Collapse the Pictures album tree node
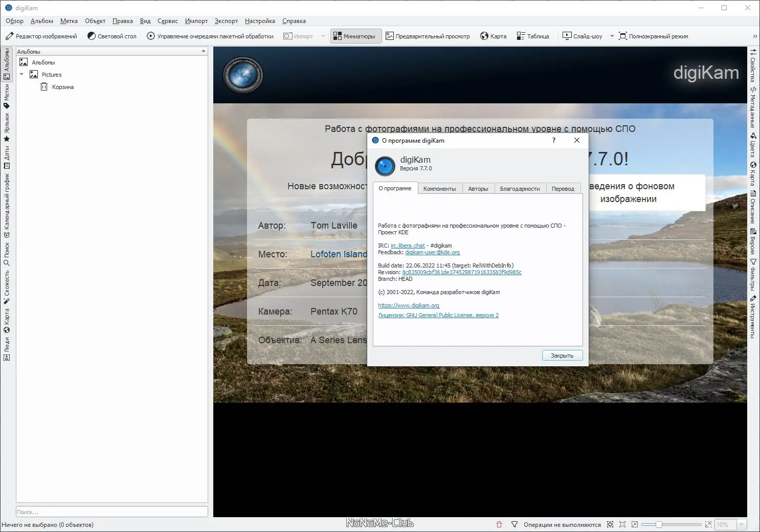The height and width of the screenshot is (532, 760). tap(21, 75)
